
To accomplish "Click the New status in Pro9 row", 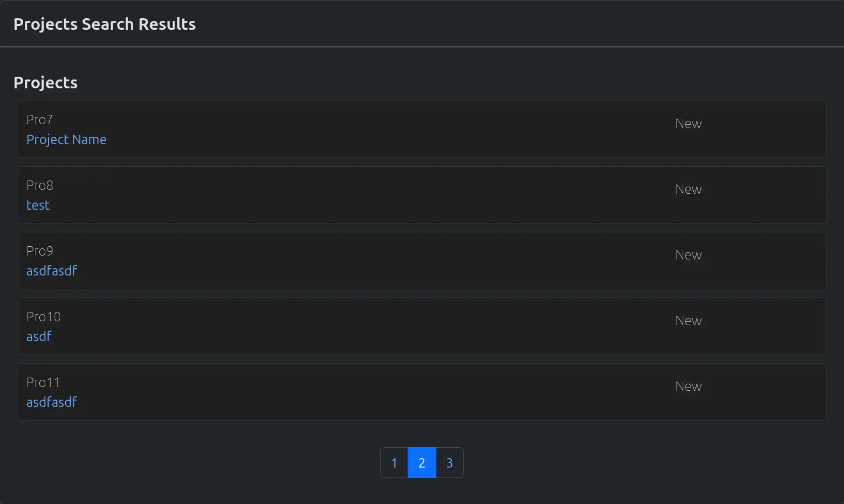I will (x=688, y=255).
